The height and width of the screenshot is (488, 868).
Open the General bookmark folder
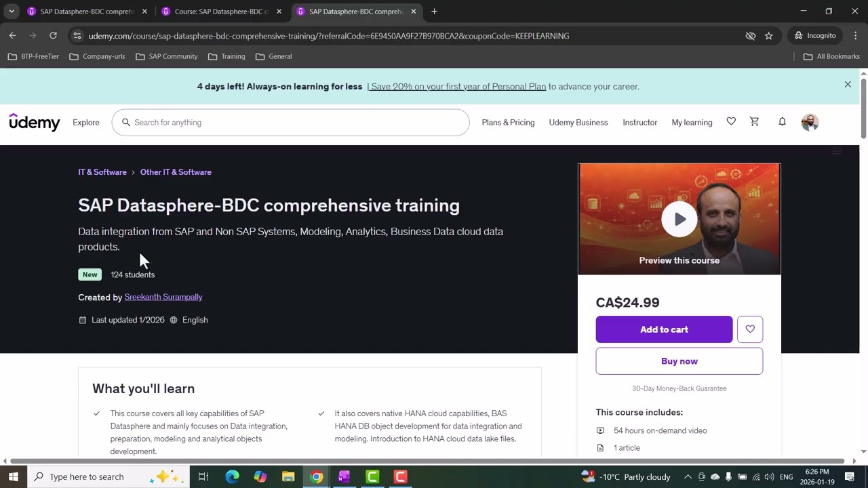274,56
